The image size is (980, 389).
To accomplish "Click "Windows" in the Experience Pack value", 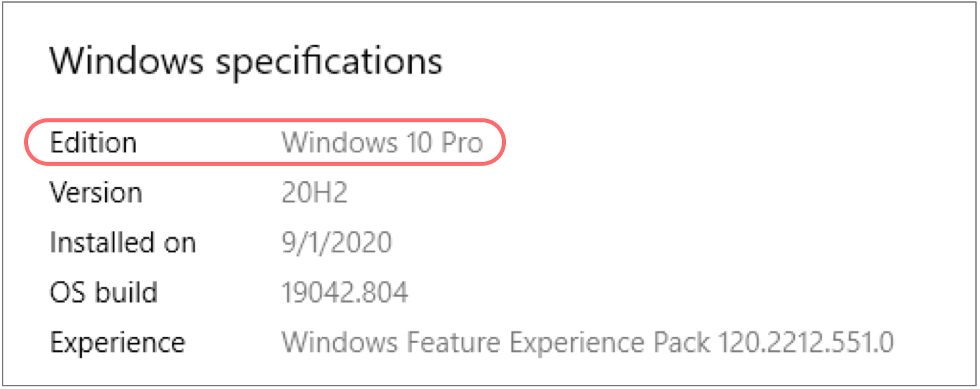I will point(334,342).
